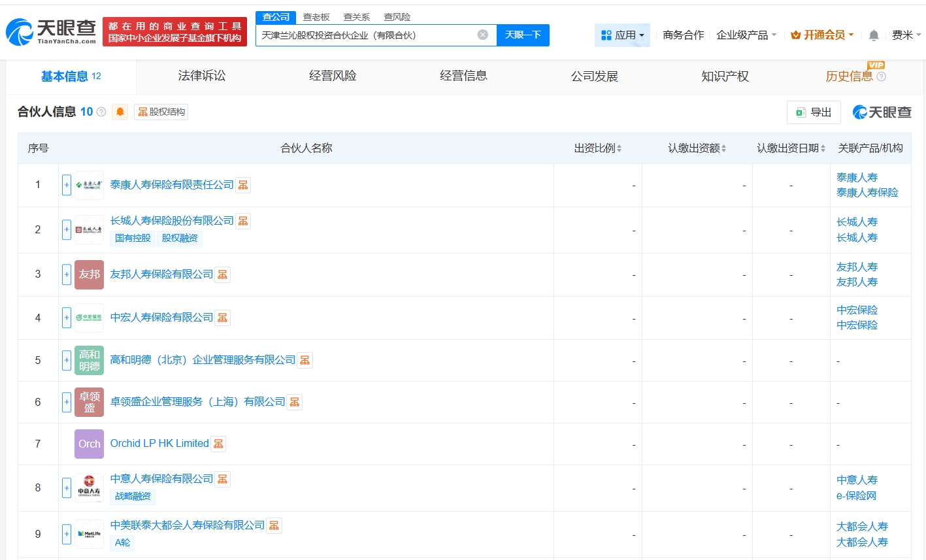Click the company search input field
The width and height of the screenshot is (926, 560).
[x=366, y=35]
